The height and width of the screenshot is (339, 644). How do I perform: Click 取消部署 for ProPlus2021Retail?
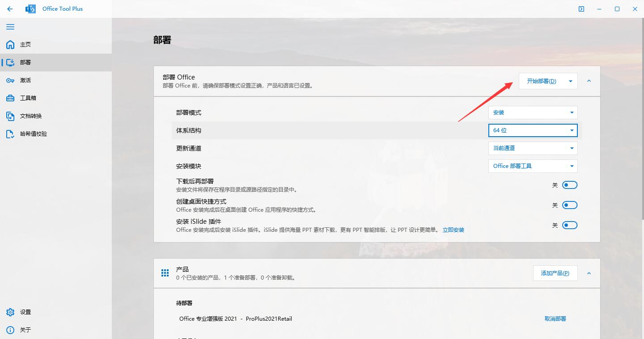[x=555, y=319]
